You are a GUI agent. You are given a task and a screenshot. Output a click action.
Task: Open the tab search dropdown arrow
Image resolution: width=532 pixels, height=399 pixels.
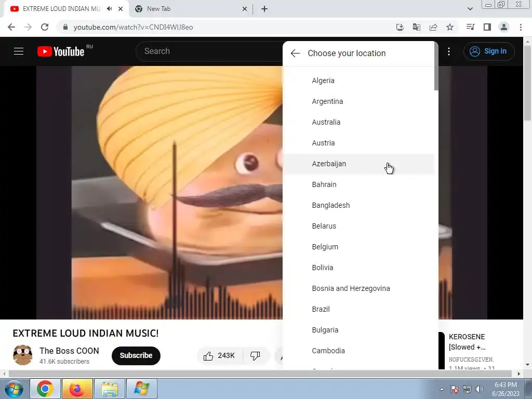point(470,9)
